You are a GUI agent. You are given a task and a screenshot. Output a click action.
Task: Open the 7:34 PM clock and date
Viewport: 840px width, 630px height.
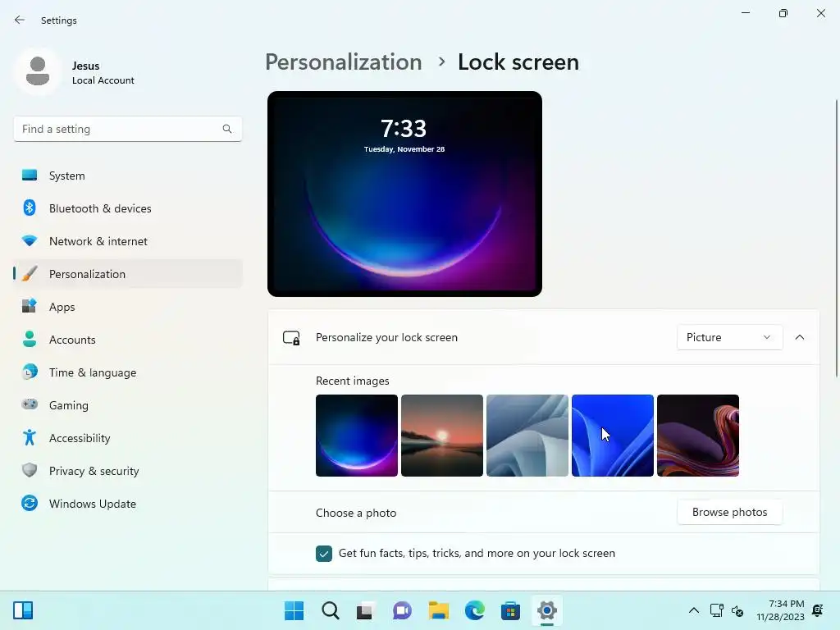click(781, 610)
